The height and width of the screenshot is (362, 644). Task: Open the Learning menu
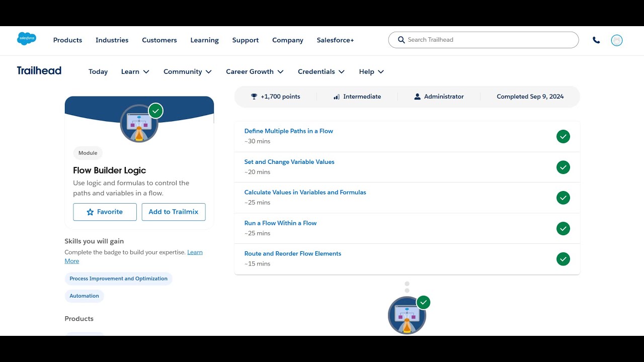204,40
